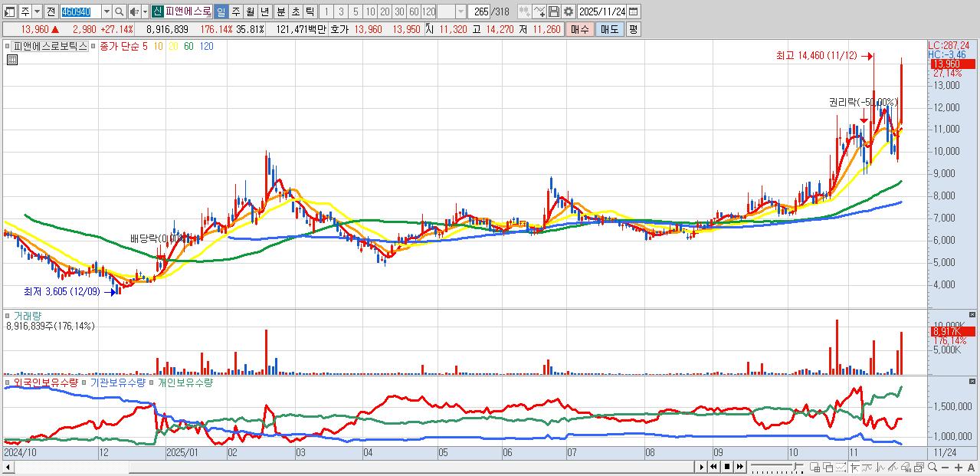The width and height of the screenshot is (980, 476).
Task: Click the 외국인보유수량 indicator label
Action: pos(46,382)
